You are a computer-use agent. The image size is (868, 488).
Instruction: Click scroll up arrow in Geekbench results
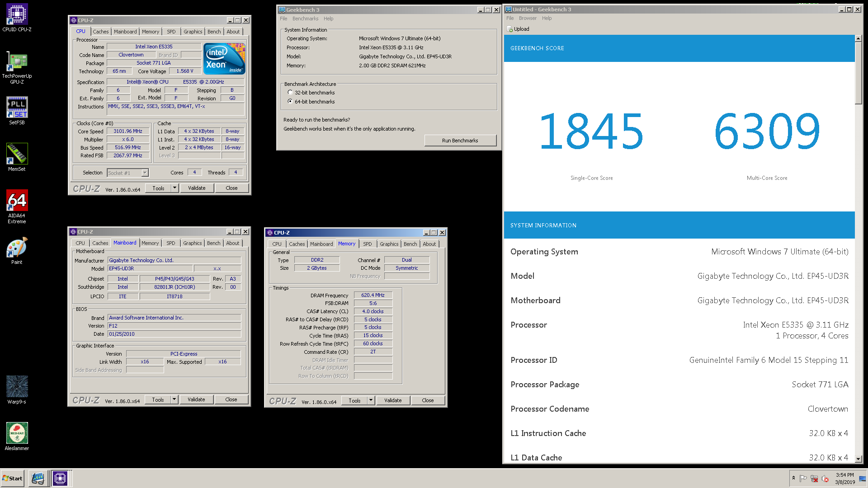point(859,39)
